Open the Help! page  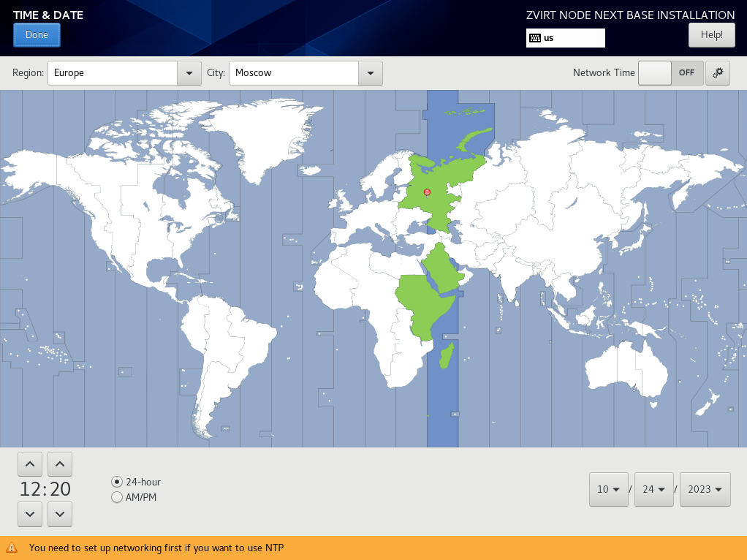coord(711,35)
